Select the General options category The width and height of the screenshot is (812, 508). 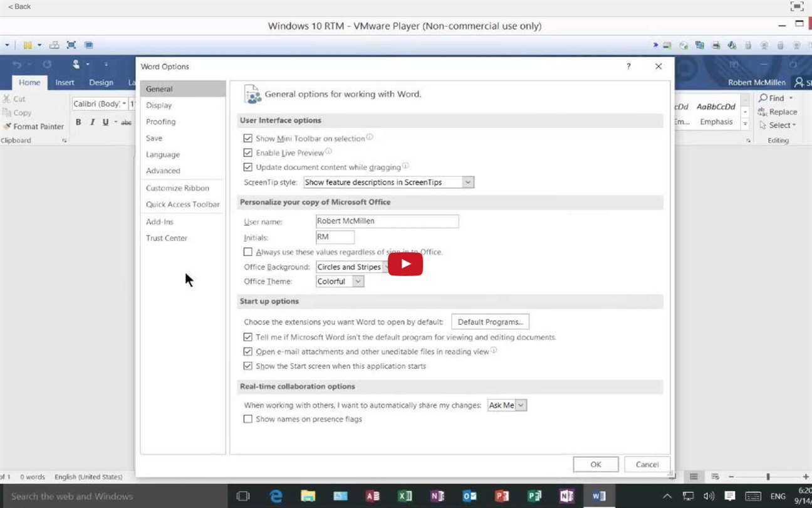183,89
